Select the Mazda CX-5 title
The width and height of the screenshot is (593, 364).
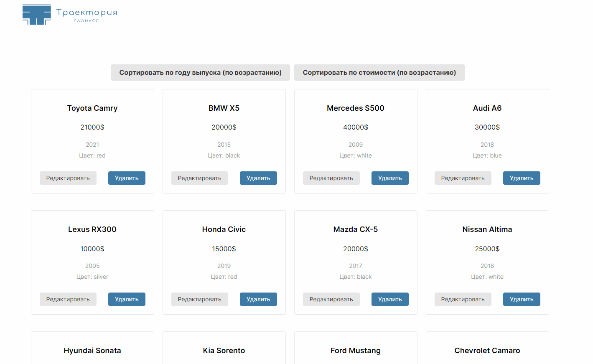[356, 229]
